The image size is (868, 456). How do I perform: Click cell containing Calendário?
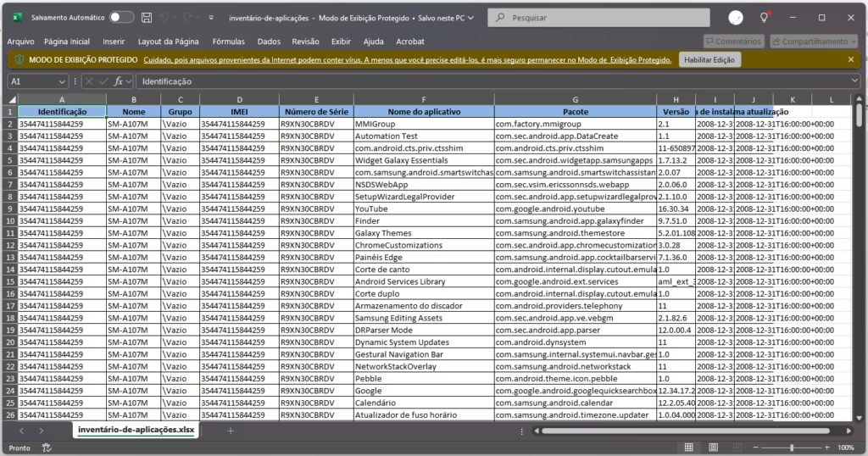(424, 403)
